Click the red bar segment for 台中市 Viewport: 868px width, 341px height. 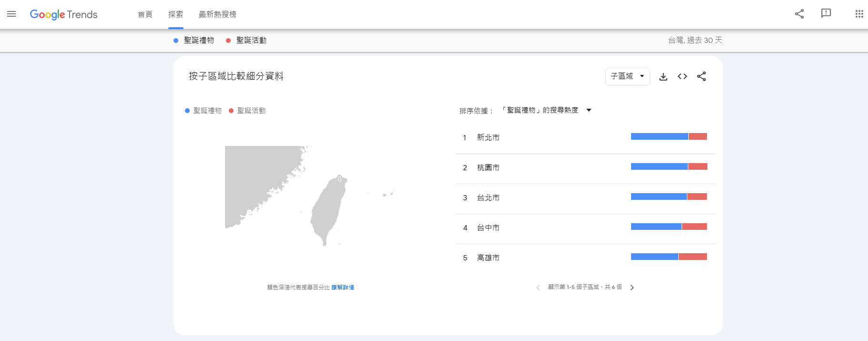coord(694,227)
